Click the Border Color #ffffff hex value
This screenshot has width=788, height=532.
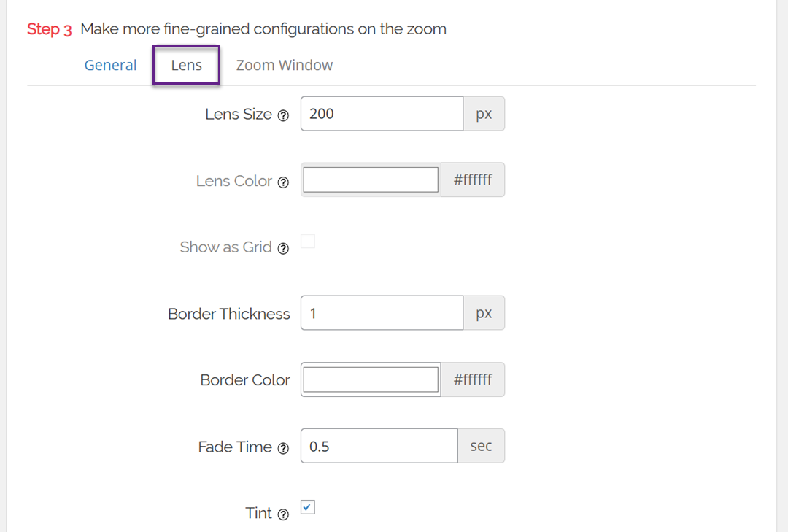(473, 379)
